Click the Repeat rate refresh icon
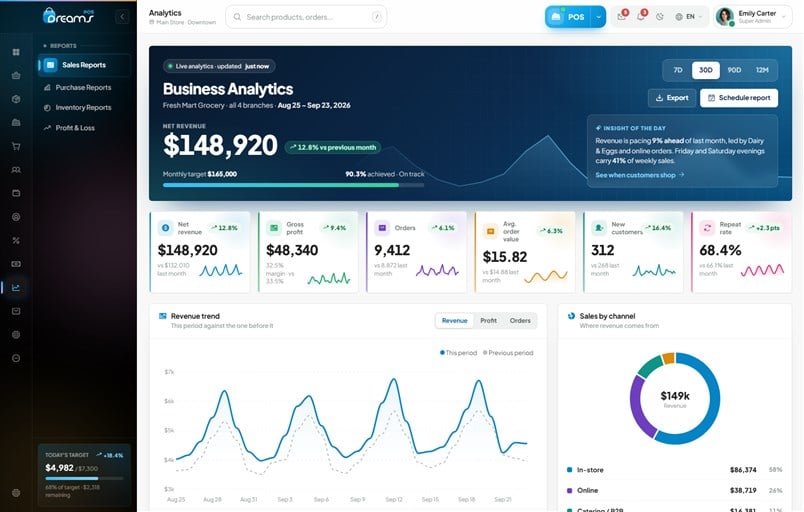The width and height of the screenshot is (804, 512). [707, 228]
